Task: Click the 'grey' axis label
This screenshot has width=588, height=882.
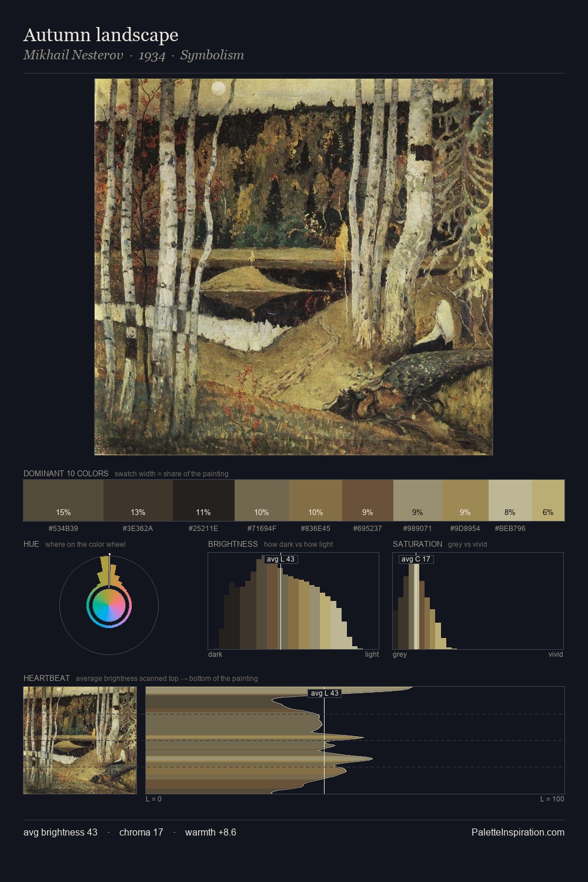Action: tap(400, 654)
